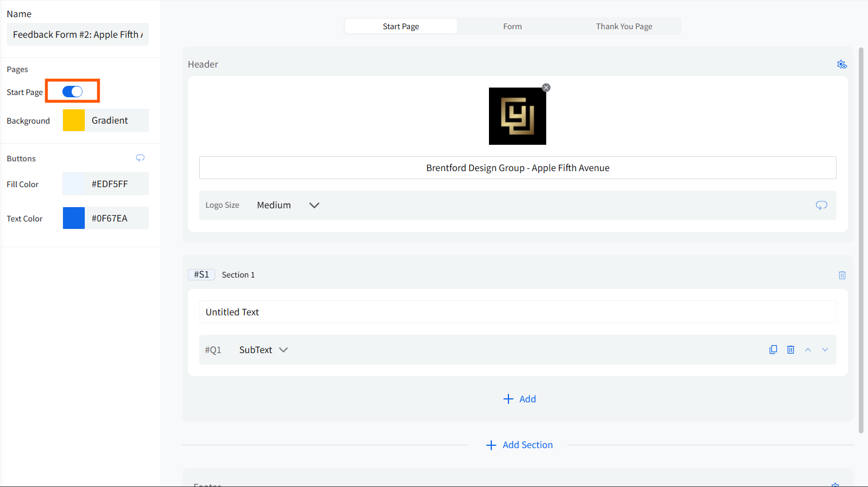Open the Fill Color swatch
Viewport: 868px width, 487px height.
point(74,184)
